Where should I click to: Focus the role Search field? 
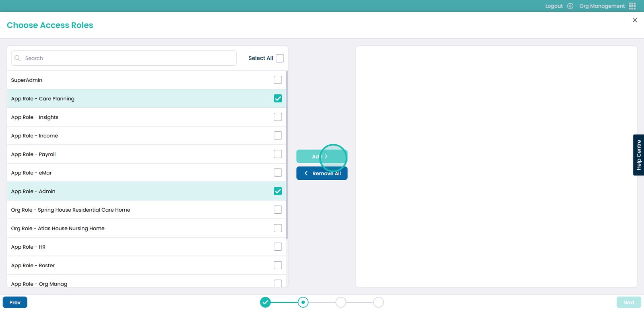point(124,58)
